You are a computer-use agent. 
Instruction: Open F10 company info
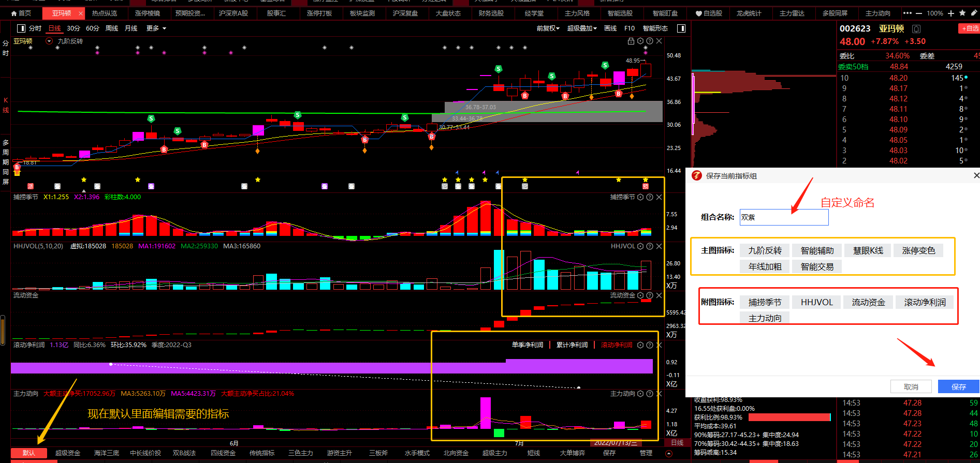[x=630, y=28]
